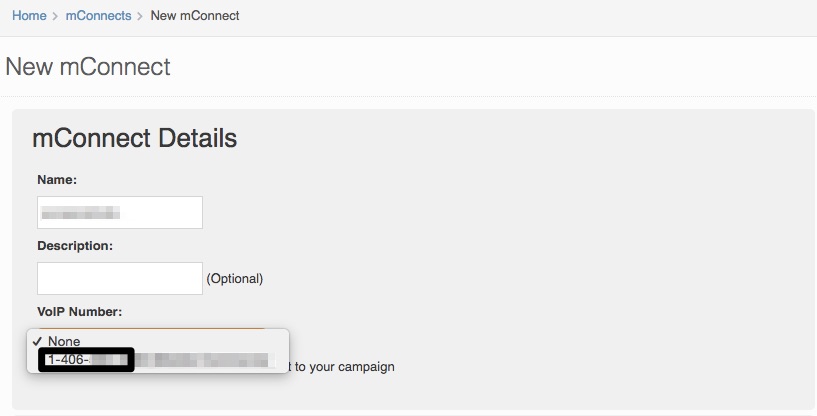Click the VoIP select box top edge
Screen dimensions: 817x416
151,328
